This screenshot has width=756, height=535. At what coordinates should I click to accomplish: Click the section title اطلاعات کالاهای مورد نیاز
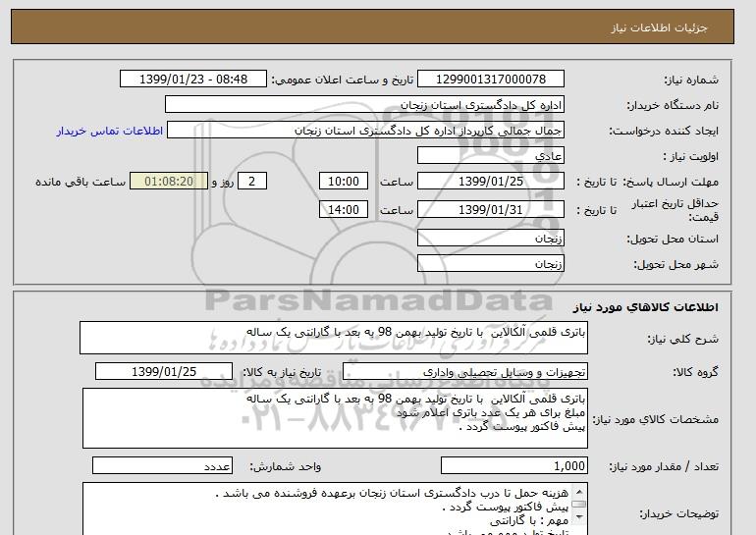tap(646, 307)
